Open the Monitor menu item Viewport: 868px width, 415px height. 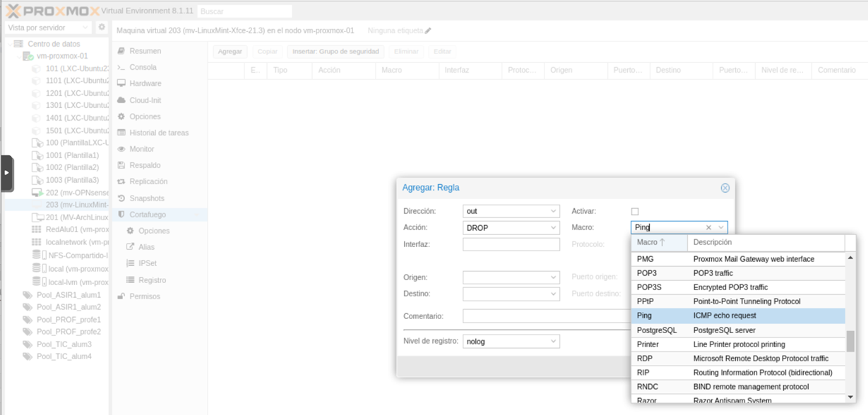(x=141, y=149)
